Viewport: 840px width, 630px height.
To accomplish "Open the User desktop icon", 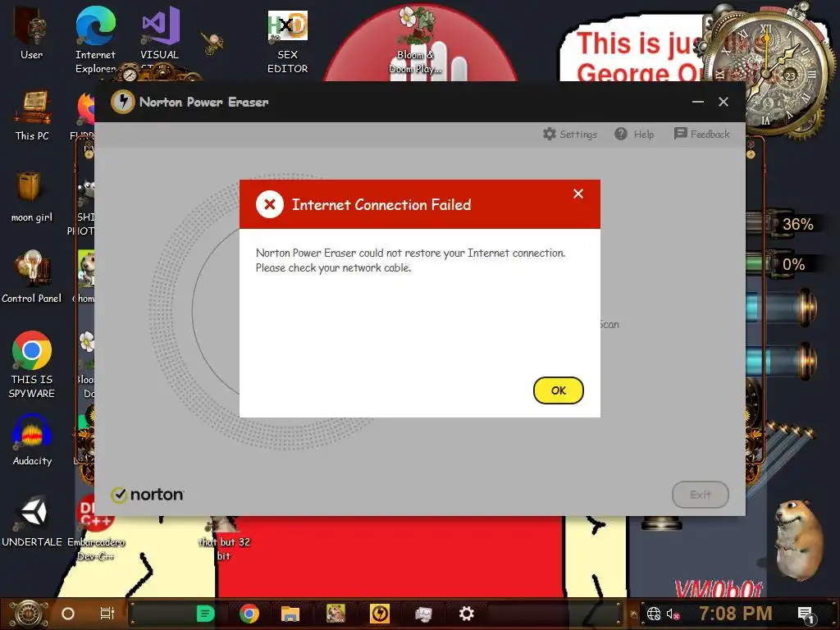I will click(32, 33).
